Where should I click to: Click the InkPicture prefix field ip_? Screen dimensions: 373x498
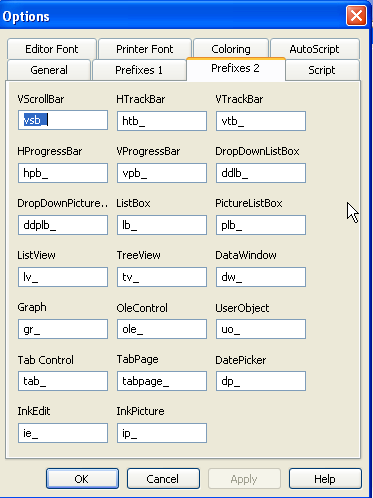162,433
